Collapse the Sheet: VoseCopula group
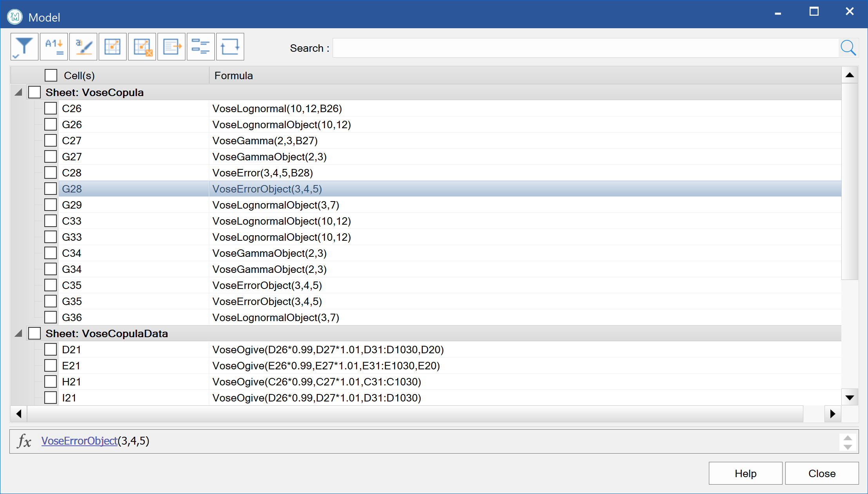 pos(18,93)
